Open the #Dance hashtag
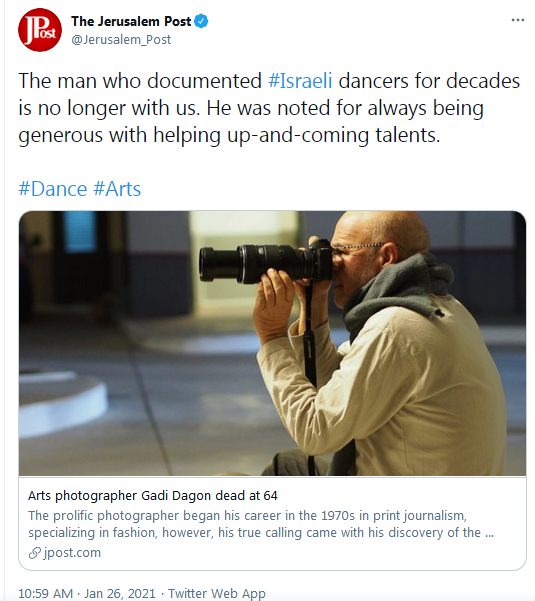 pos(53,189)
